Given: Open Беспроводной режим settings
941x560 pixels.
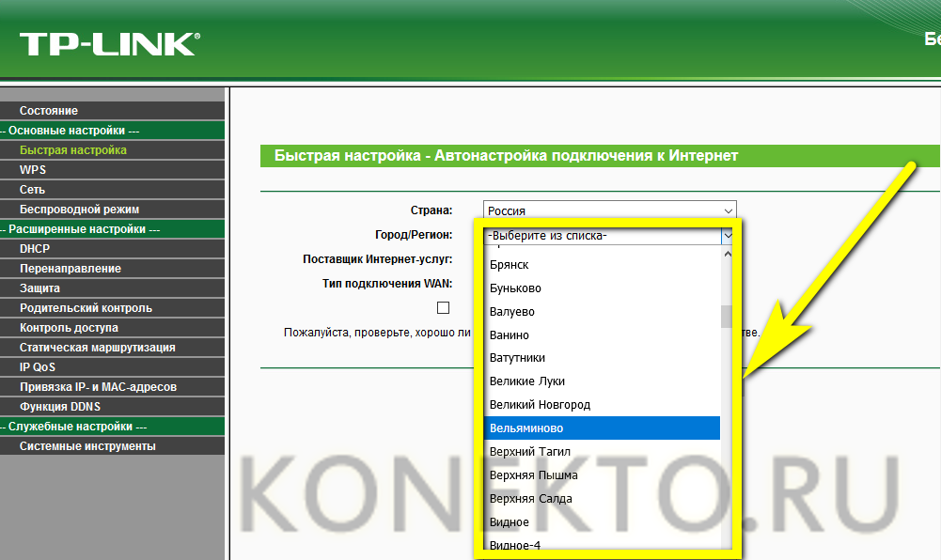Looking at the screenshot, I should (x=112, y=210).
